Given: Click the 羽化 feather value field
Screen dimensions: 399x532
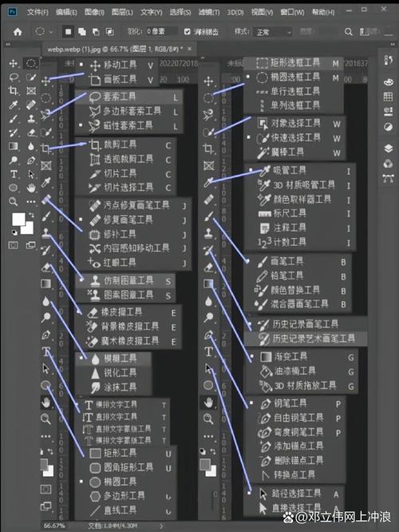Looking at the screenshot, I should 161,32.
